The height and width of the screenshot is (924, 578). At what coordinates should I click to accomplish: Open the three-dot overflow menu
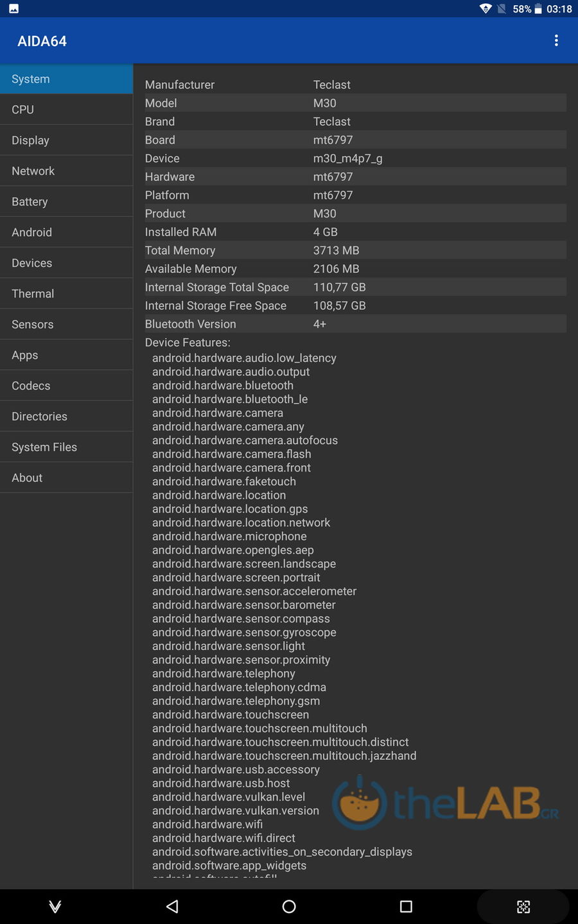(x=556, y=41)
